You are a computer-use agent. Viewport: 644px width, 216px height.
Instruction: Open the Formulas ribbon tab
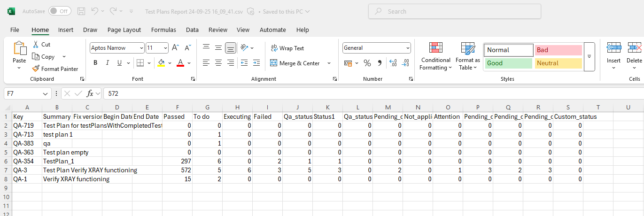tap(163, 30)
